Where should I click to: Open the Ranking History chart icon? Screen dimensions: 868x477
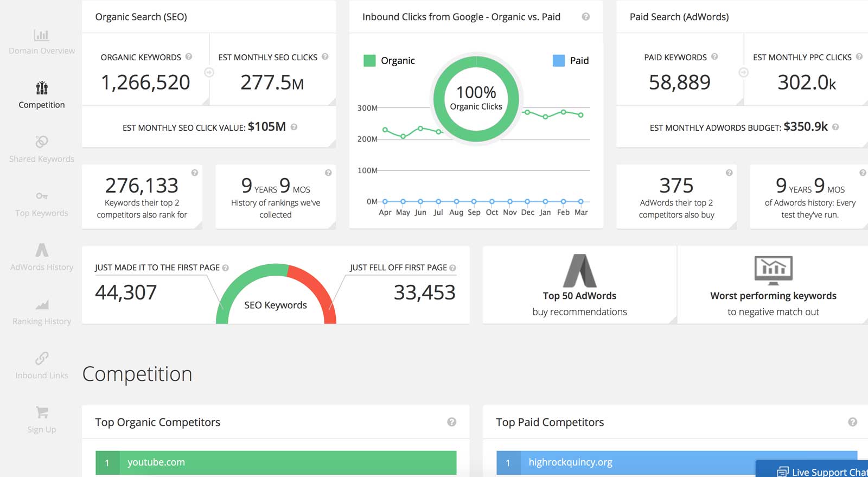point(42,304)
